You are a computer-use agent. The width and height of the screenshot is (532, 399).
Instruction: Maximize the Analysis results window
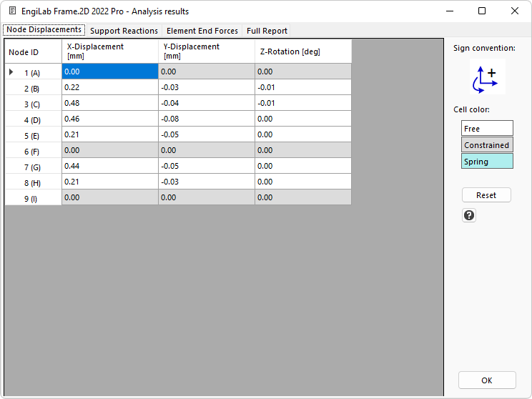coord(482,11)
